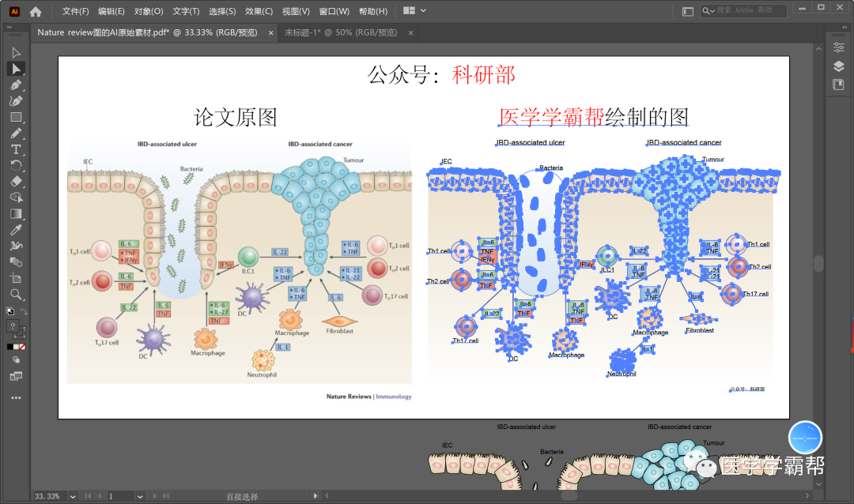Click the horizontal scrollbar right arrow
Screen dimensions: 854x504
pos(807,496)
